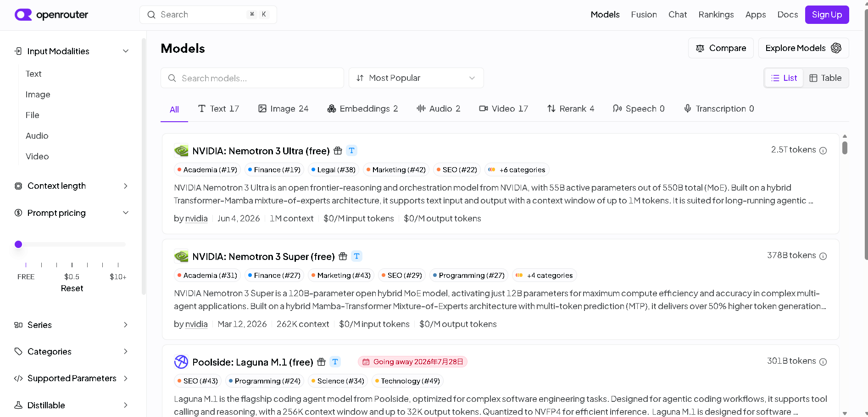
Task: Click the NVIDIA logo beside Nemotron 3 Ultra
Action: (181, 151)
